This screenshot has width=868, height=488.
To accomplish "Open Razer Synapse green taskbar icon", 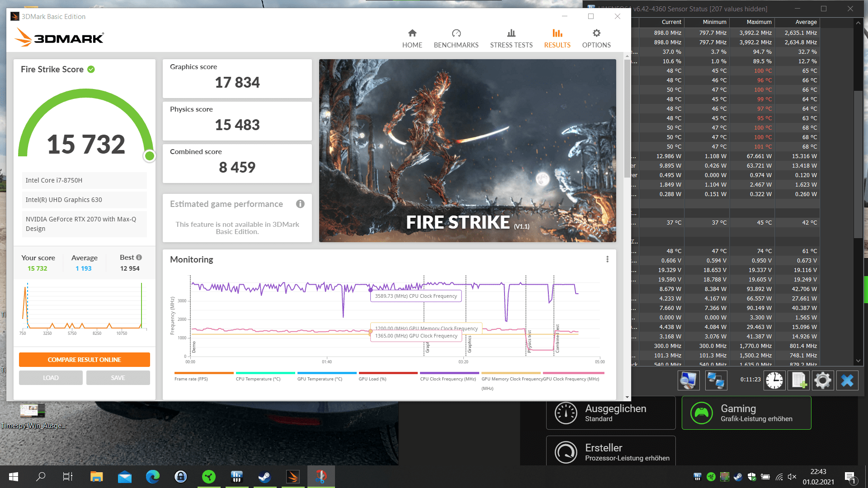I will (209, 477).
